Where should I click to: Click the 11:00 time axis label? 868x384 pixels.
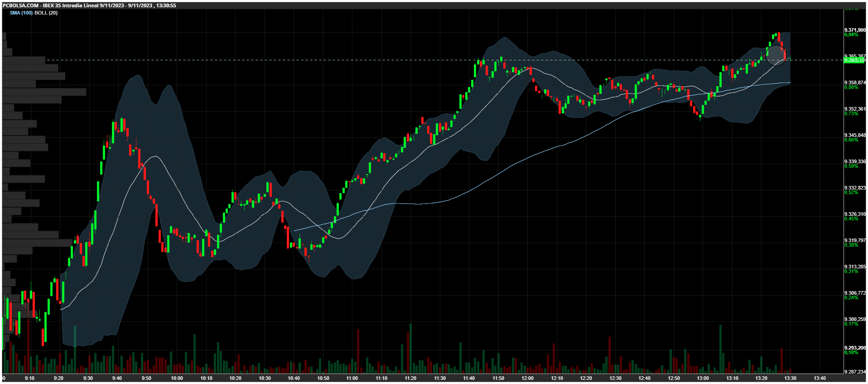[352, 378]
